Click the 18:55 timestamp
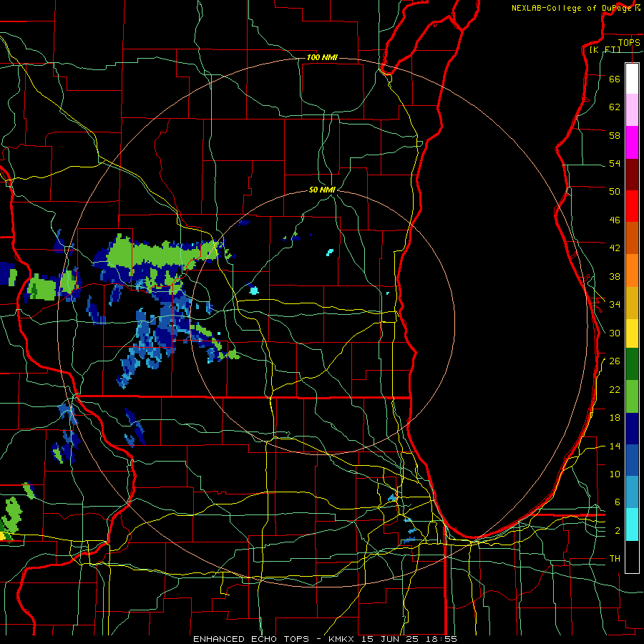This screenshot has height=644, width=644. coord(440,639)
